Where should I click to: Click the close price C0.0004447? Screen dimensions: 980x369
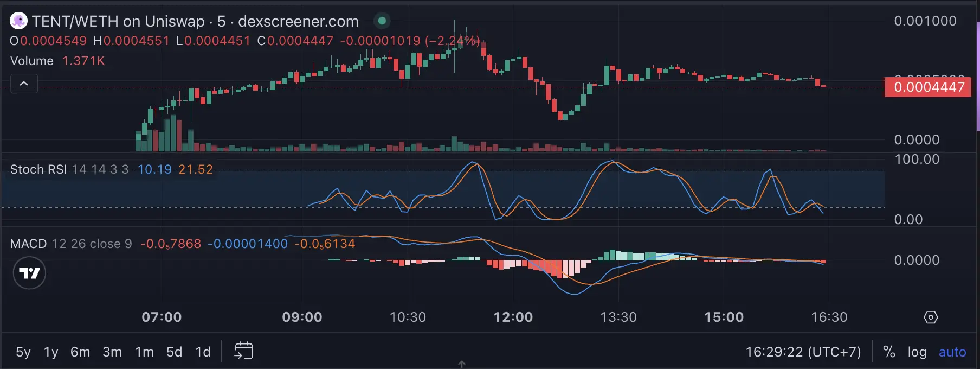click(295, 41)
